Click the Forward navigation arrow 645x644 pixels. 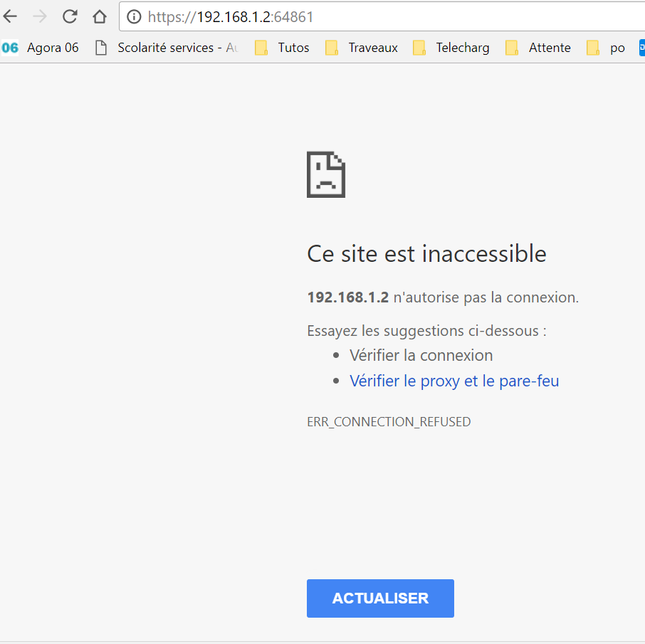[40, 17]
